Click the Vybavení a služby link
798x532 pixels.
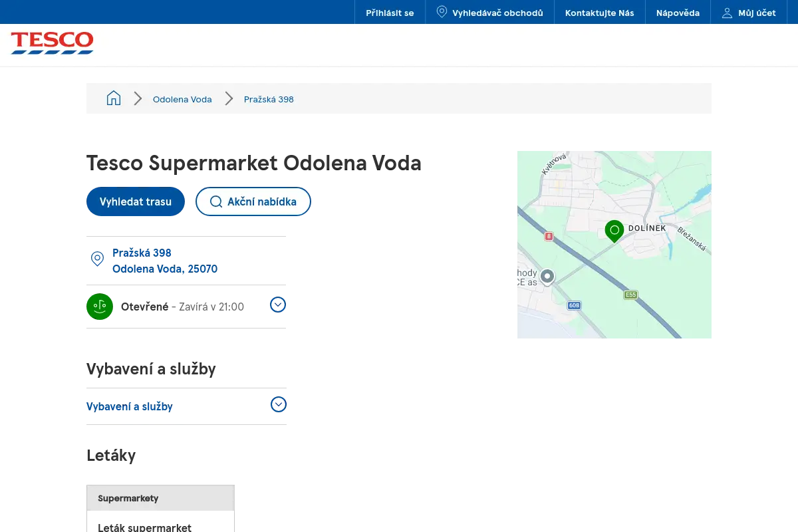[x=130, y=406]
